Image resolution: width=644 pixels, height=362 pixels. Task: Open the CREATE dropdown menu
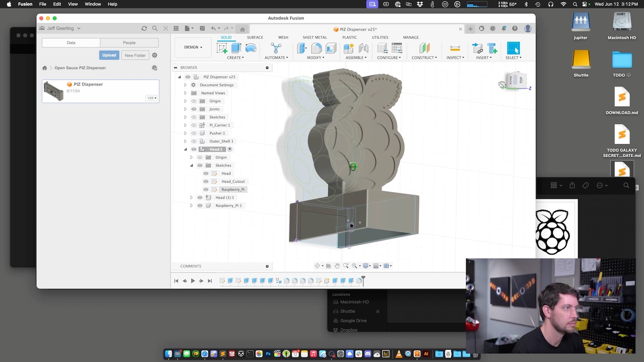click(236, 57)
